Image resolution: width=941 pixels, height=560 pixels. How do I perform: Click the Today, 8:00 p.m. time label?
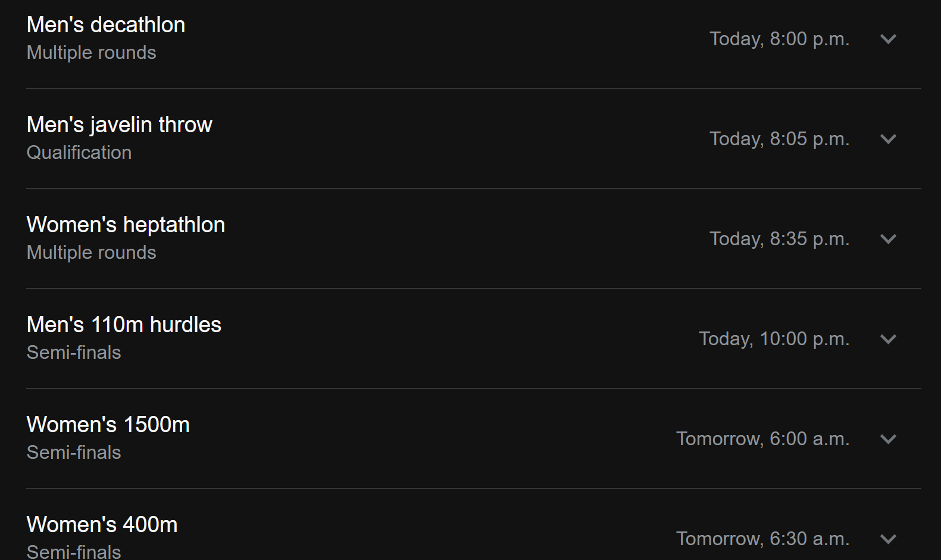pos(779,39)
